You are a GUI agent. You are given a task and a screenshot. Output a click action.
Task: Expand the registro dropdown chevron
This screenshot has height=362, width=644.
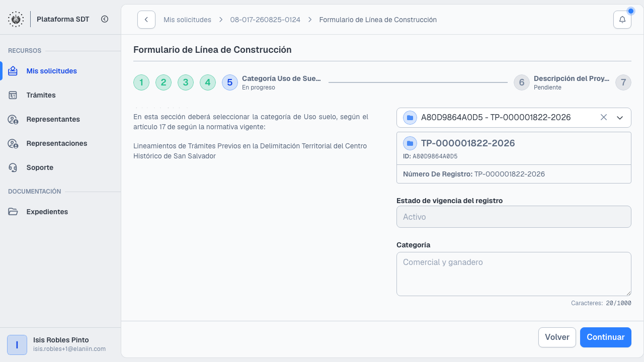coord(620,117)
